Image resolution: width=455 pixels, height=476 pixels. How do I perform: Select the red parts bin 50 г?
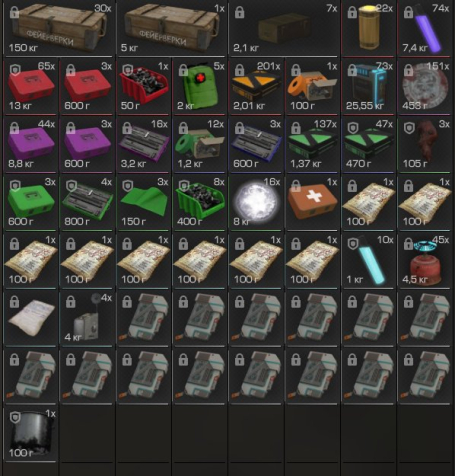click(x=144, y=87)
